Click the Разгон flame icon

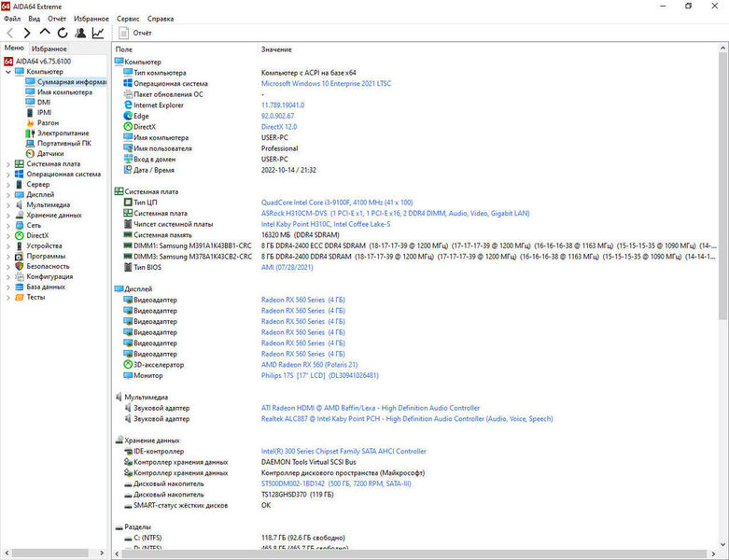click(x=30, y=122)
